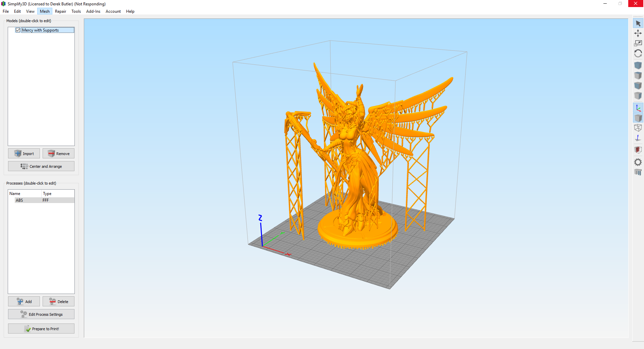Activate the rotate model tool
The height and width of the screenshot is (349, 644).
[x=638, y=54]
